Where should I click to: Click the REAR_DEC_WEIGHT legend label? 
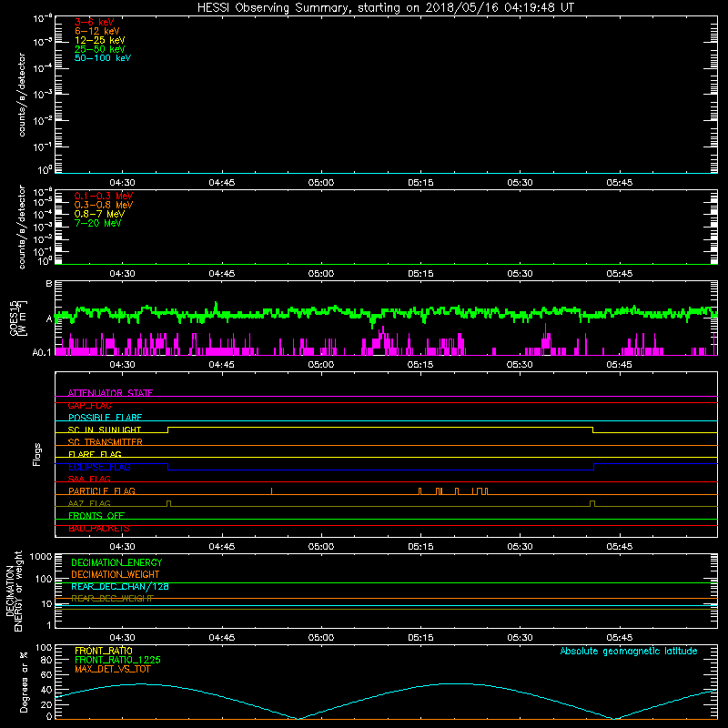tap(112, 599)
